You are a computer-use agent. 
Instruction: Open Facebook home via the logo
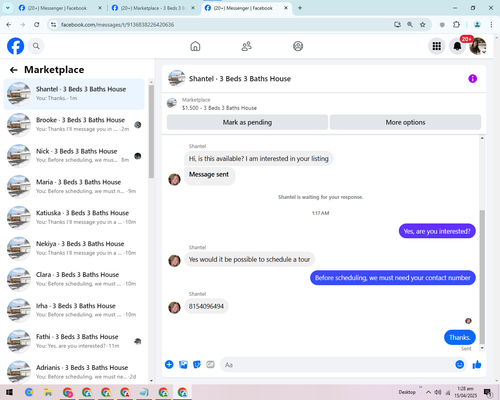16,46
